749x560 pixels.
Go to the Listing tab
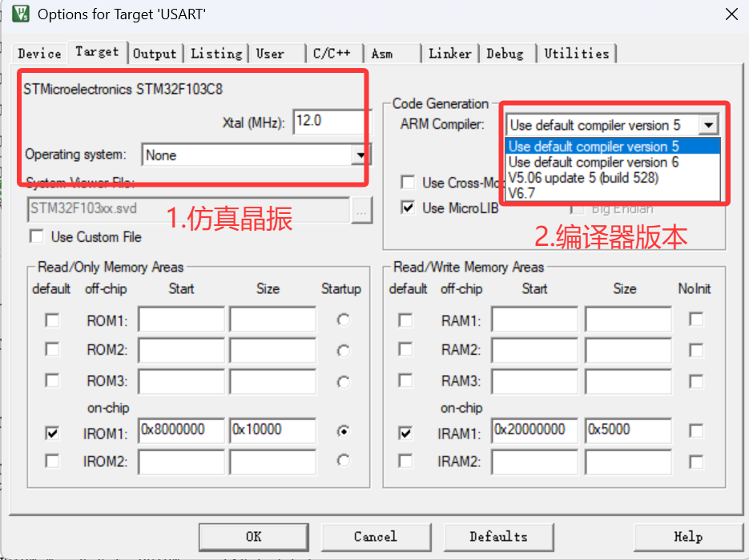(216, 54)
